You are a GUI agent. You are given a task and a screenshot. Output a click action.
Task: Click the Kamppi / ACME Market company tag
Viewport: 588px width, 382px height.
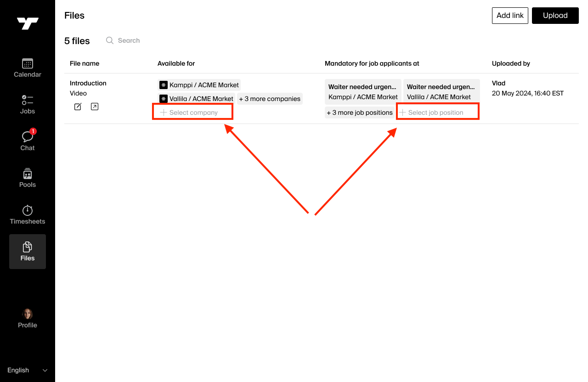(199, 85)
